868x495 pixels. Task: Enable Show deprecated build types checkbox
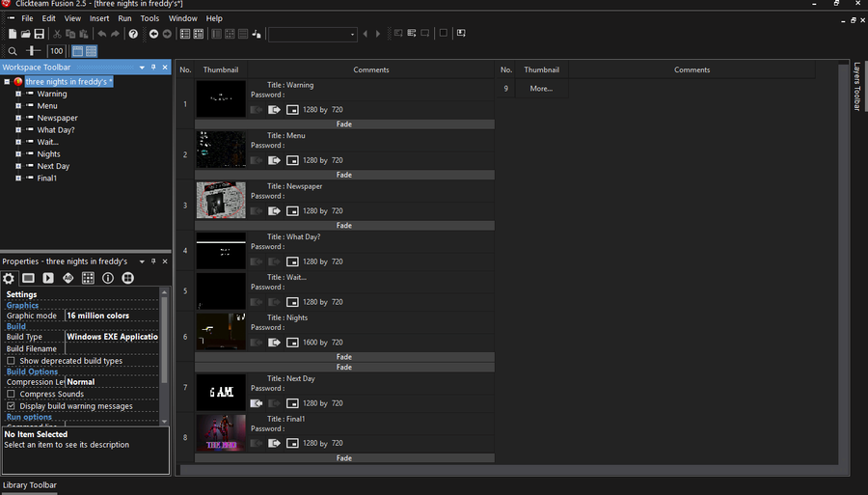(x=11, y=361)
